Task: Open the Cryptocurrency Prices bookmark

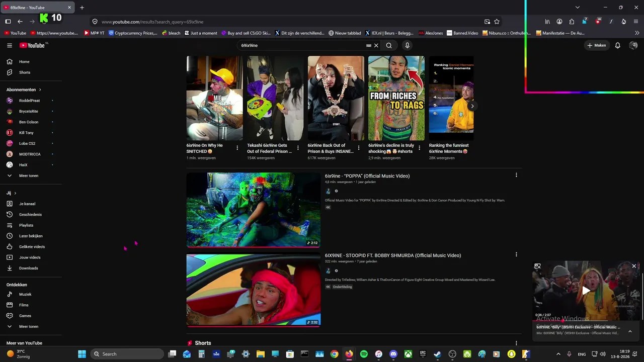Action: (x=133, y=33)
